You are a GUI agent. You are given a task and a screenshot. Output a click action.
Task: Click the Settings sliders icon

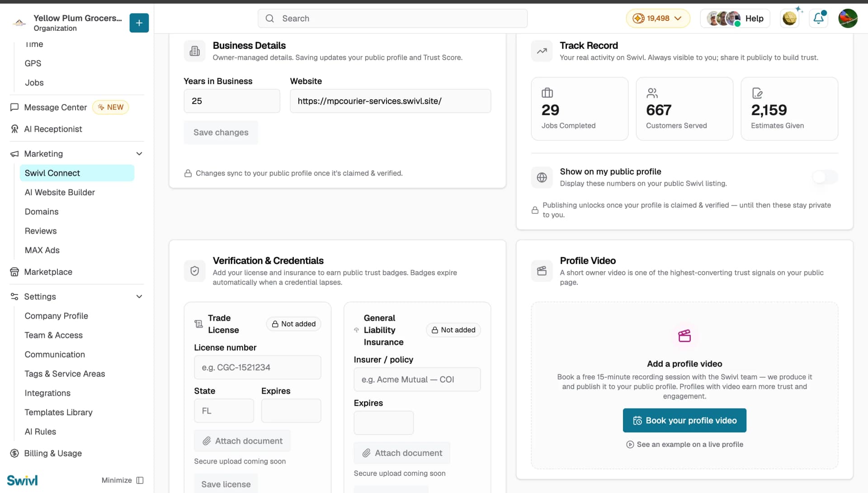click(14, 296)
